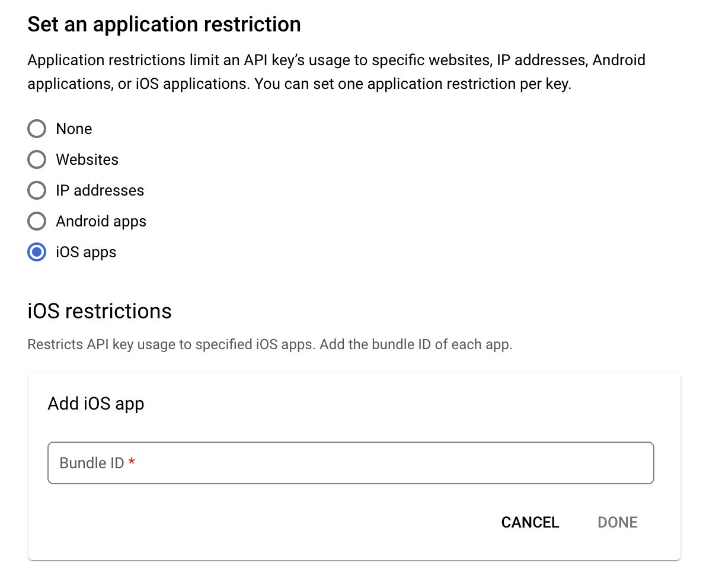This screenshot has height=588, width=703.
Task: Select the None radio button
Action: [37, 129]
